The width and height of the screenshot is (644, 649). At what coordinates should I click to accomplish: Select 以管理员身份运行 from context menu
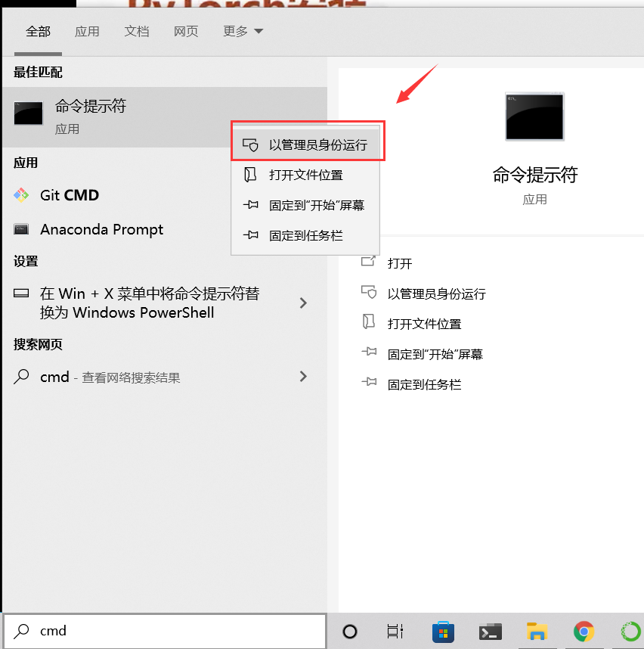coord(308,141)
